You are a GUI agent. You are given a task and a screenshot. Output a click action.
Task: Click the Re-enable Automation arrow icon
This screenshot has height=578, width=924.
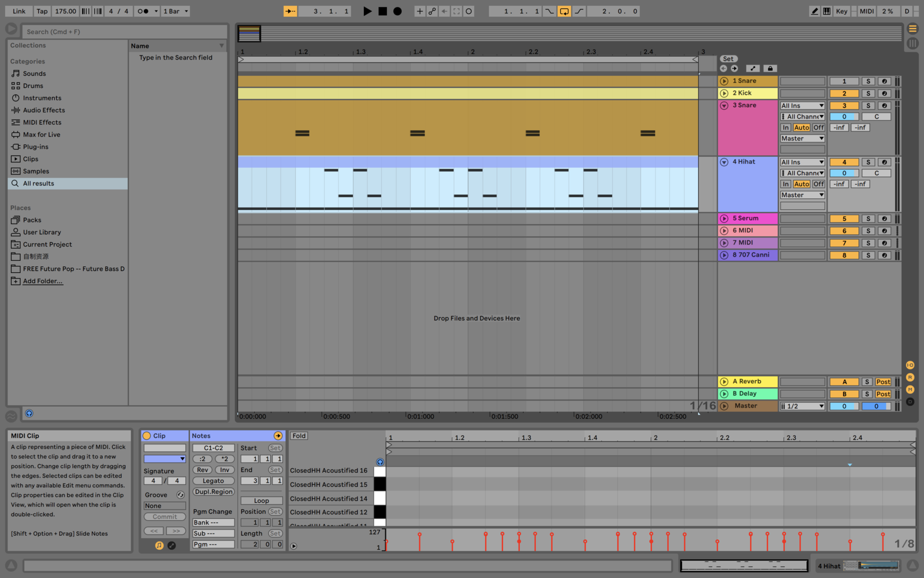[444, 11]
